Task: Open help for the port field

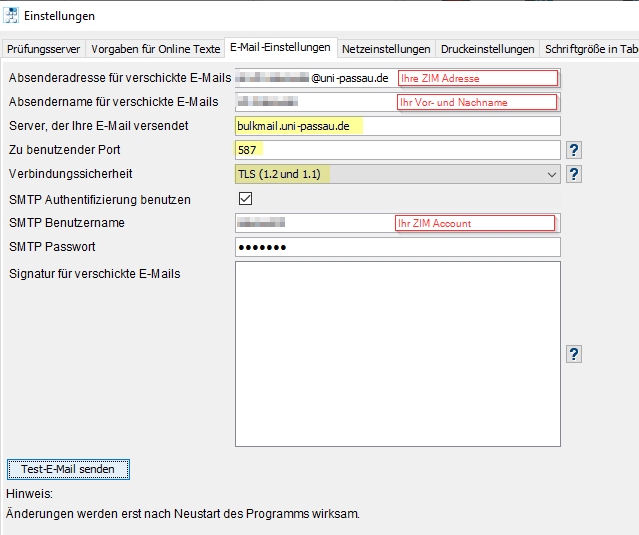Action: point(574,150)
